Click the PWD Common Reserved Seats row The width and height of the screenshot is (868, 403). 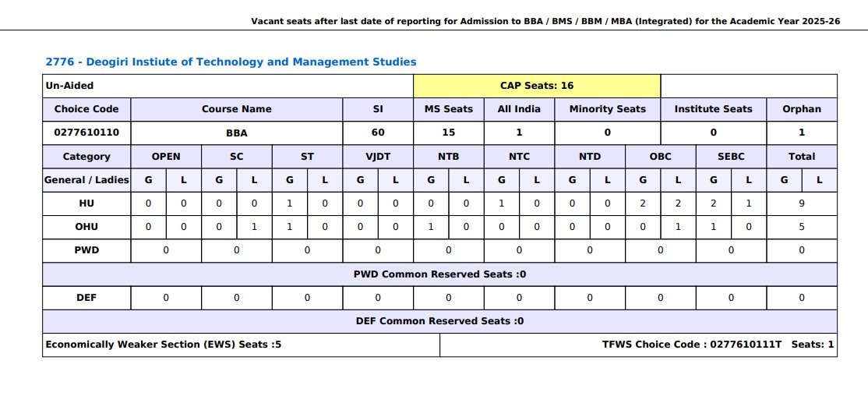[439, 274]
